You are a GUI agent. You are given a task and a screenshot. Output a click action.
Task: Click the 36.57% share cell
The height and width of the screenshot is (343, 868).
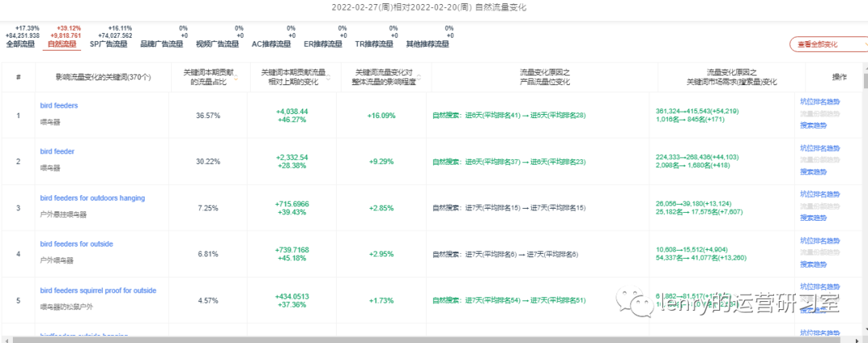(208, 116)
